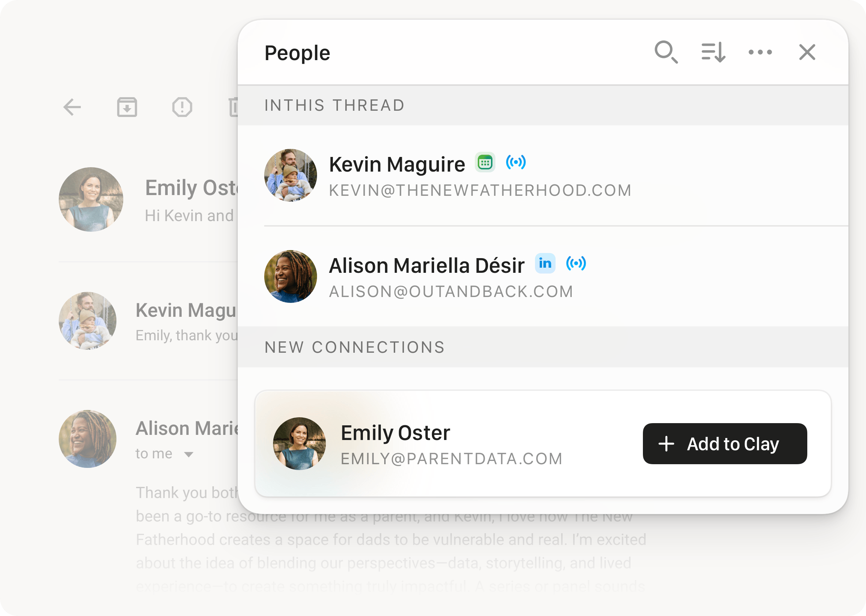
Task: Click the In This Thread section header
Action: 543,106
